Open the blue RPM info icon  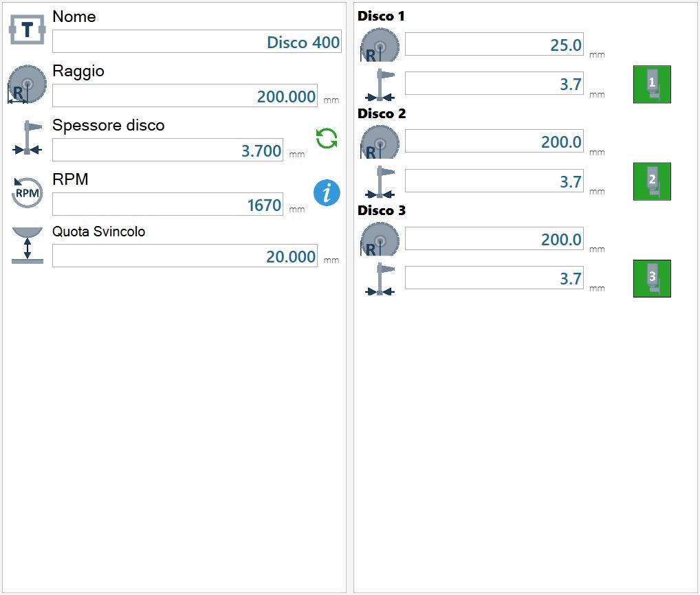pos(327,192)
